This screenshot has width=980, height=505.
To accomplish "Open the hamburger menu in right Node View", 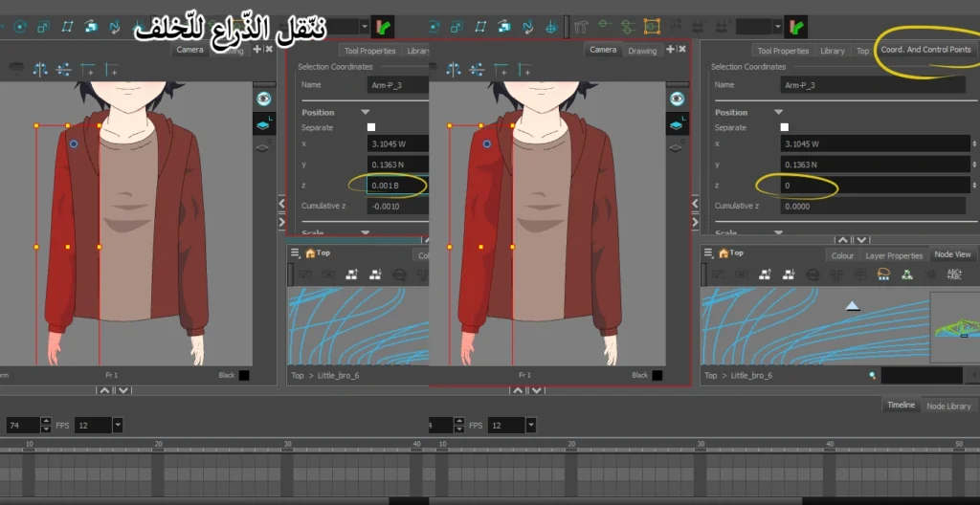I will click(x=708, y=252).
